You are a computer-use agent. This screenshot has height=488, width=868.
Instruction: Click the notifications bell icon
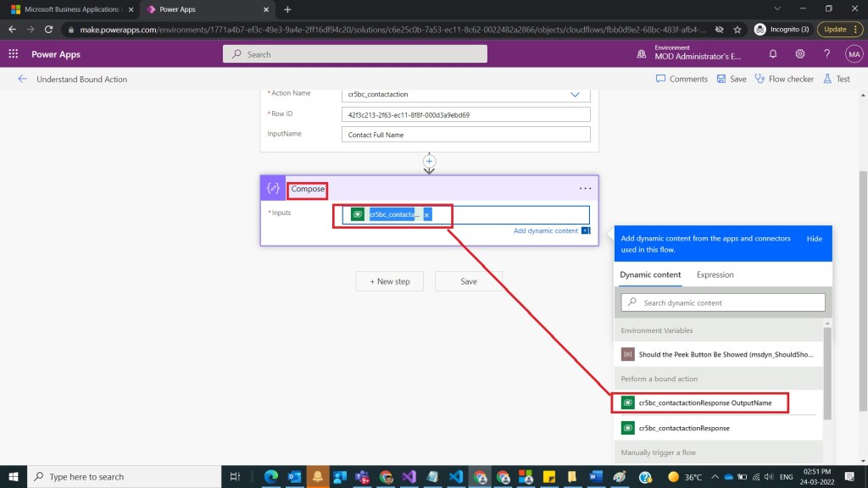point(773,53)
